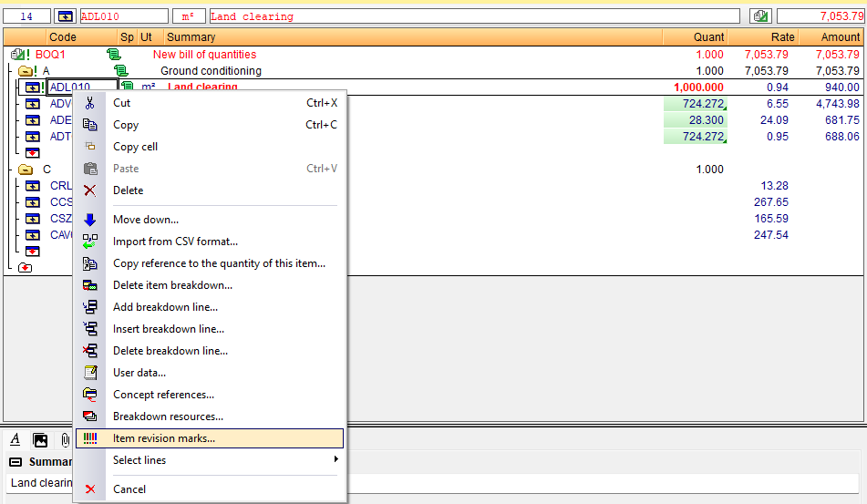Choose Item revision marks...

click(x=210, y=438)
